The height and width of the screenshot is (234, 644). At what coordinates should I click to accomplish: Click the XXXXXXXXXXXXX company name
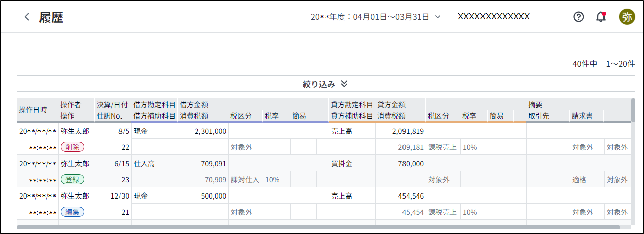[493, 16]
